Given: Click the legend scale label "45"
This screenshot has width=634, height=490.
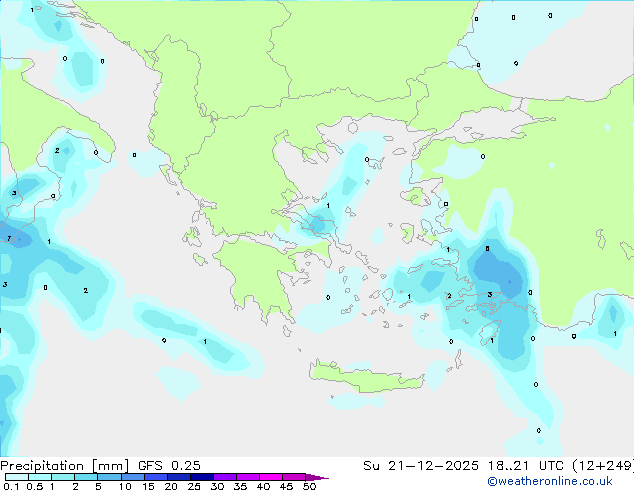Looking at the screenshot, I should pyautogui.click(x=286, y=486).
